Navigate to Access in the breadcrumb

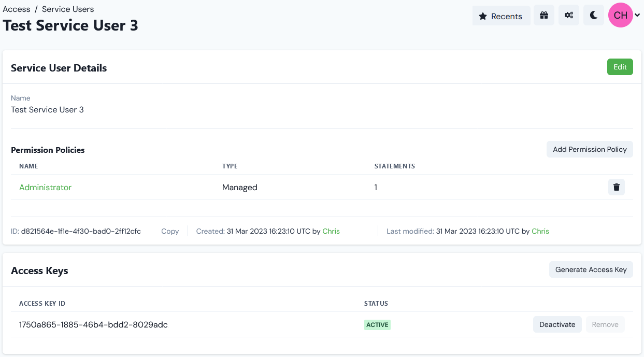(16, 9)
